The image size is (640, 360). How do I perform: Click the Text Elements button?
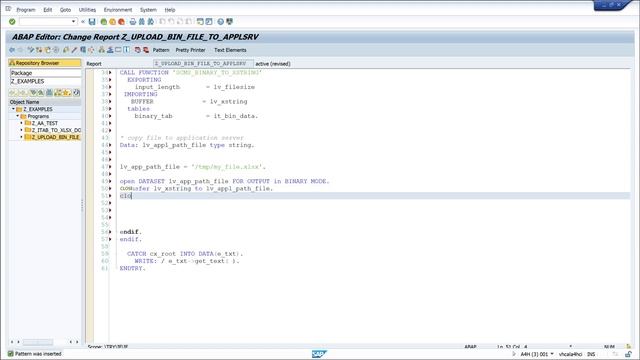coord(230,50)
